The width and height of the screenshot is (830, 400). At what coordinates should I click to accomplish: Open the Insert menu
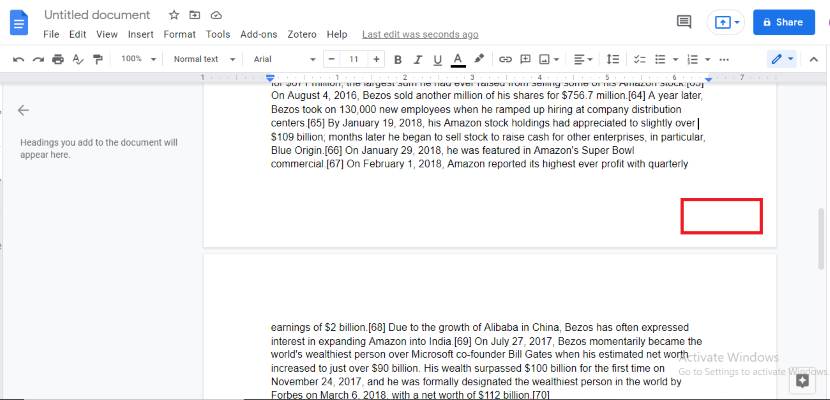click(141, 34)
